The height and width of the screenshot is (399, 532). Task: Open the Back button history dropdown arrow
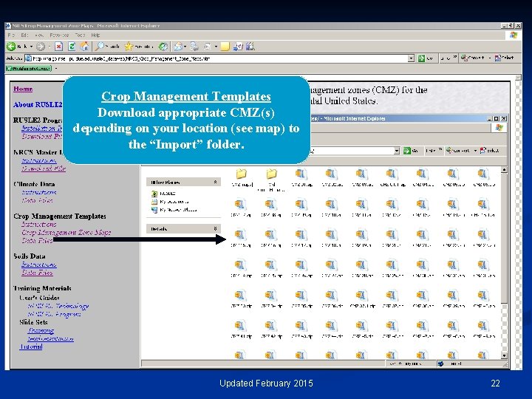coord(31,47)
